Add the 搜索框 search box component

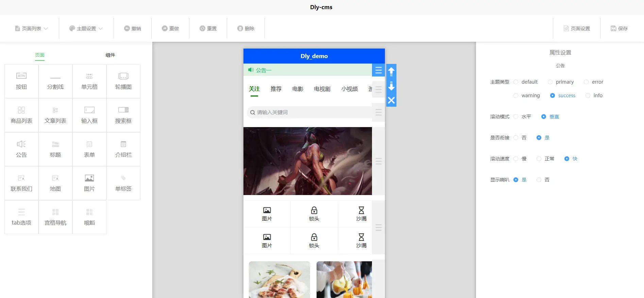coord(123,115)
